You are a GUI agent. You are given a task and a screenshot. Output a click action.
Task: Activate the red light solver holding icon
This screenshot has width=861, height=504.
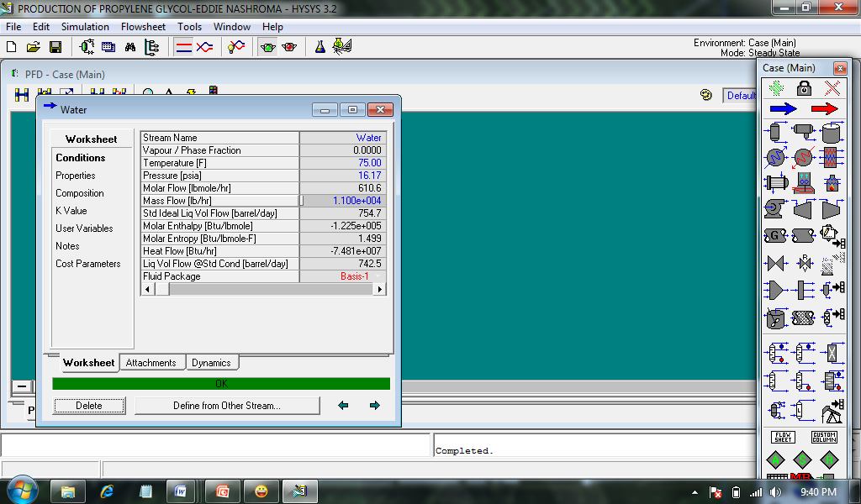(289, 47)
